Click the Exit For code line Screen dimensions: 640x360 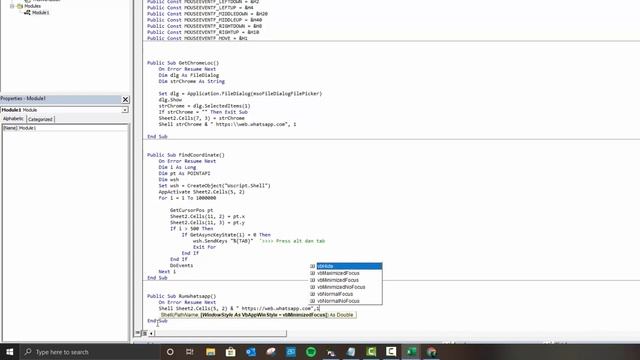(204, 247)
